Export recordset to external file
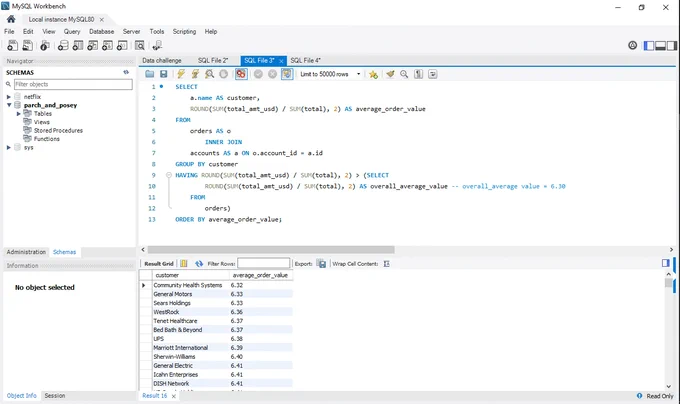Screen dimensions: 680x404 321,264
